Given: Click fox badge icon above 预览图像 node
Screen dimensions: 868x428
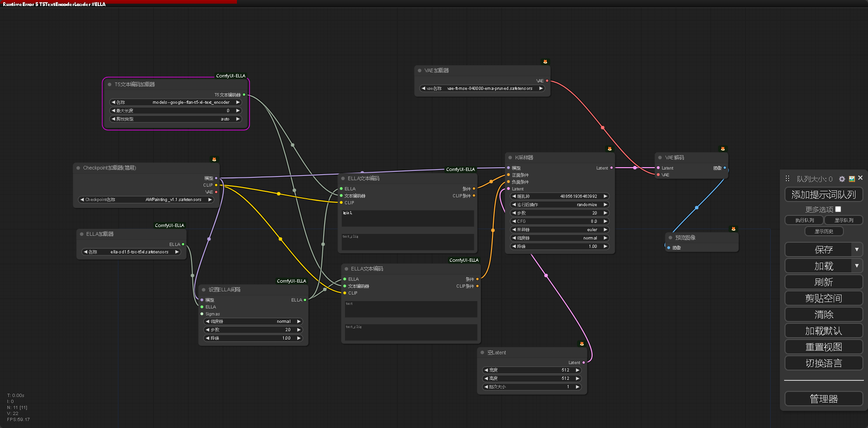Looking at the screenshot, I should pos(734,229).
